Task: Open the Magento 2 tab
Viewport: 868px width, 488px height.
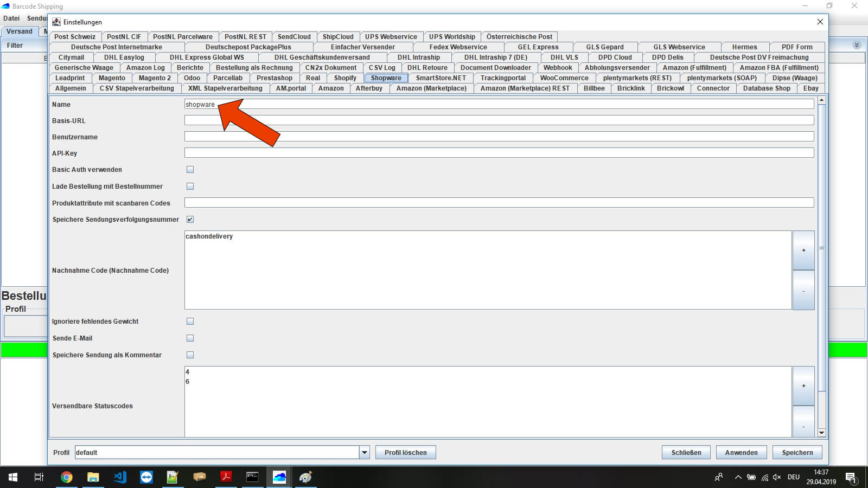Action: (x=155, y=78)
